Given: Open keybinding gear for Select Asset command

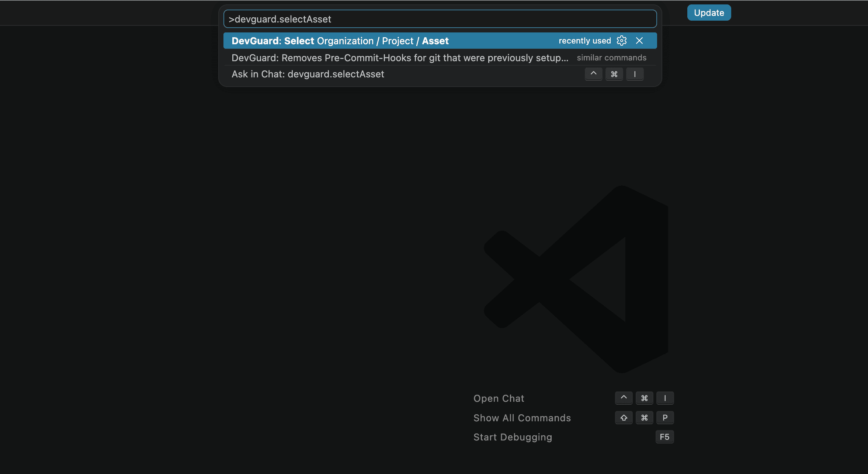Looking at the screenshot, I should pos(622,41).
